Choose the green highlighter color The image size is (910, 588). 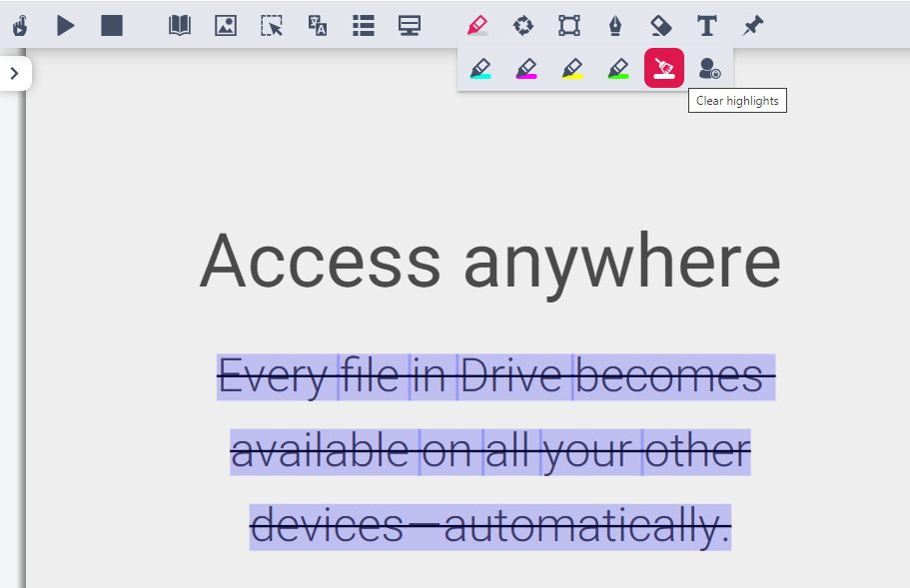[618, 69]
